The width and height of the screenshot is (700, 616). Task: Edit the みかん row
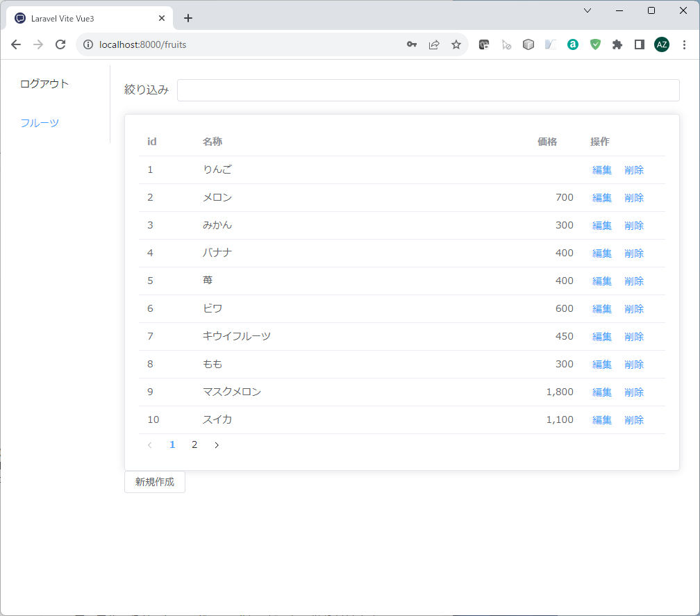(x=602, y=226)
